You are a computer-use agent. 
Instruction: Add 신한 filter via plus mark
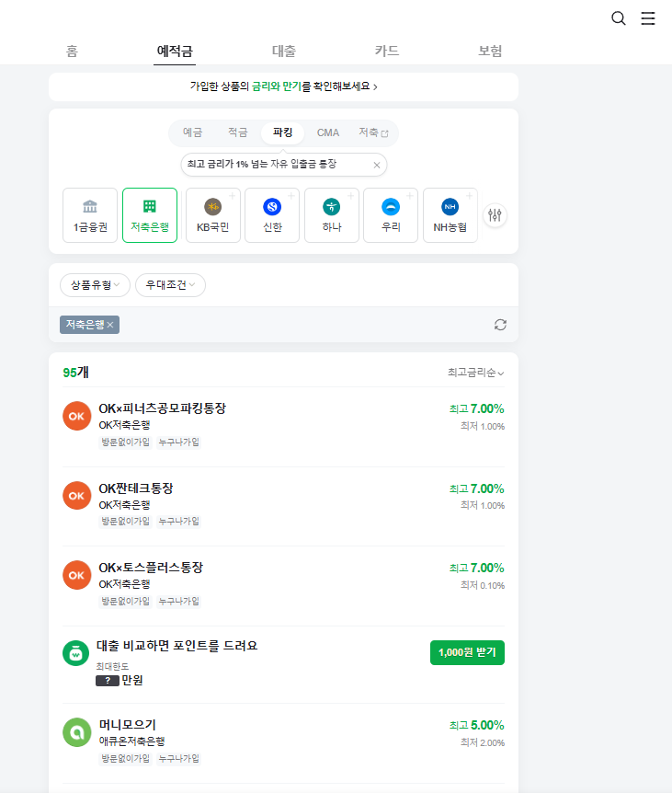(291, 196)
